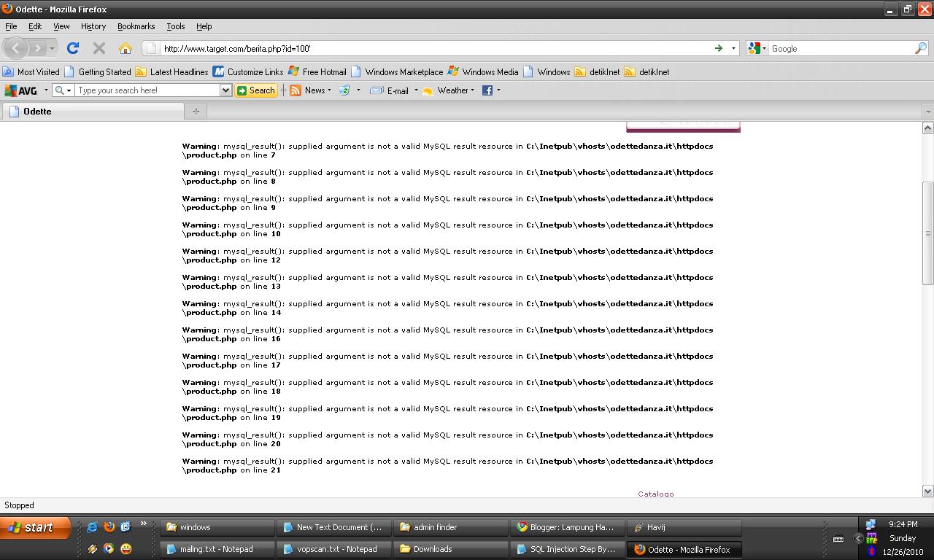Click the Google icon in the search bar
Screen dimensions: 934x560
point(754,48)
